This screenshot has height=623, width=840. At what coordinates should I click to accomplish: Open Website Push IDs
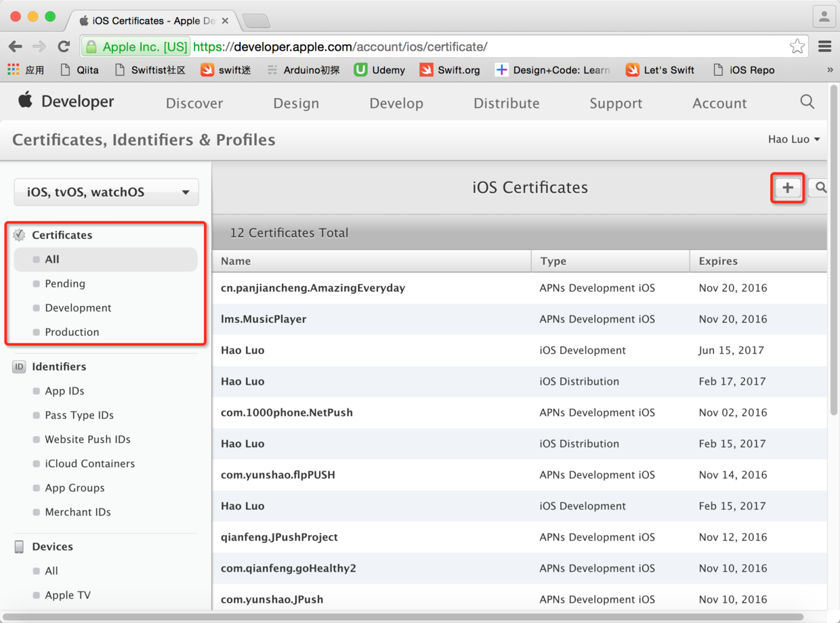87,440
